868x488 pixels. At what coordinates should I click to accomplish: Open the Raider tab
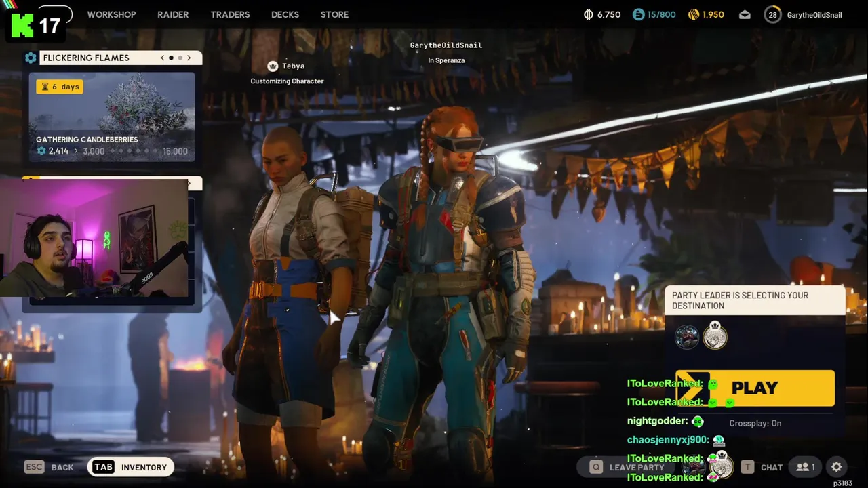pos(173,14)
